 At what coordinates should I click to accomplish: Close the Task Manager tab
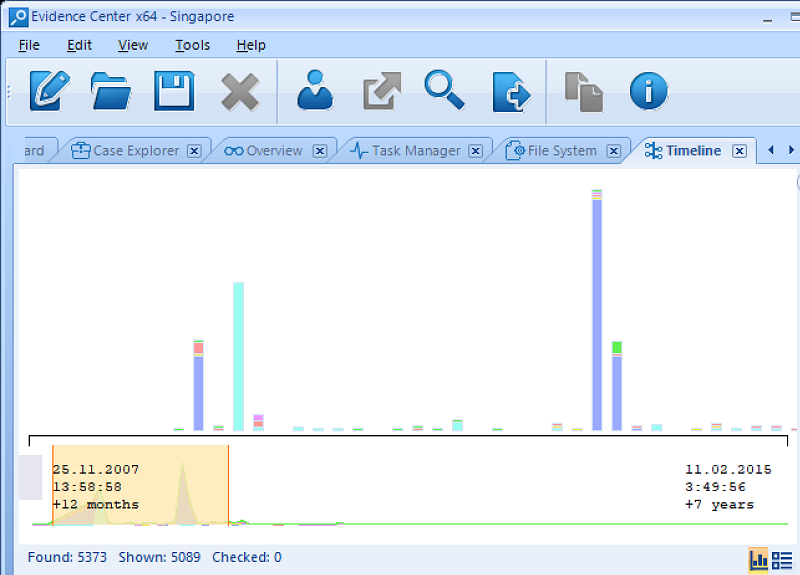pyautogui.click(x=476, y=151)
